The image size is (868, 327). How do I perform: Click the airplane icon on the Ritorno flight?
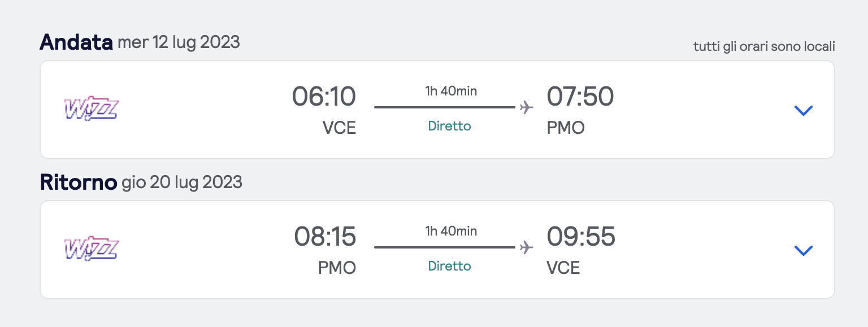(x=526, y=247)
